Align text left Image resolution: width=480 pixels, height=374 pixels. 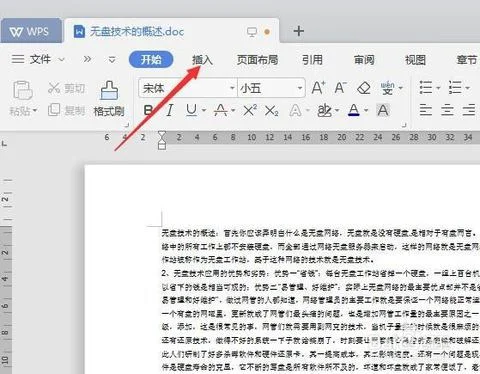pyautogui.click(x=426, y=110)
